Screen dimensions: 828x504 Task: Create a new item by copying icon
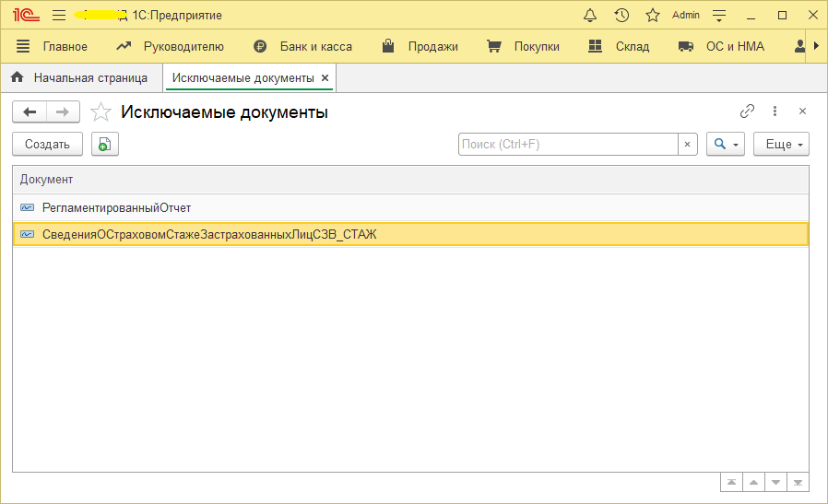point(104,144)
